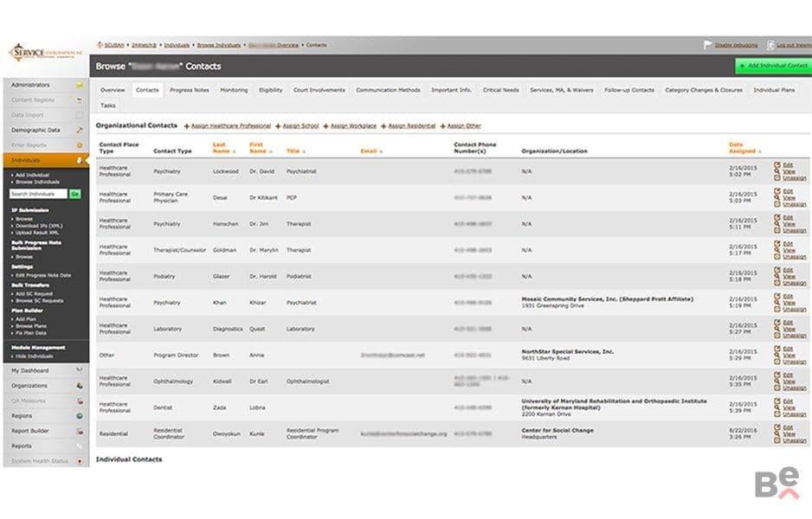Sort the table by Last Name column

(x=223, y=148)
